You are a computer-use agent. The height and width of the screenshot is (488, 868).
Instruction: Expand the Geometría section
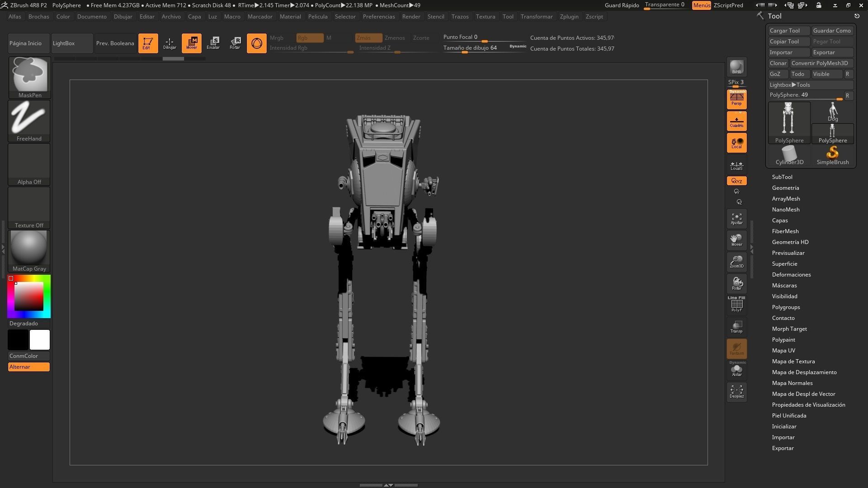pyautogui.click(x=785, y=188)
